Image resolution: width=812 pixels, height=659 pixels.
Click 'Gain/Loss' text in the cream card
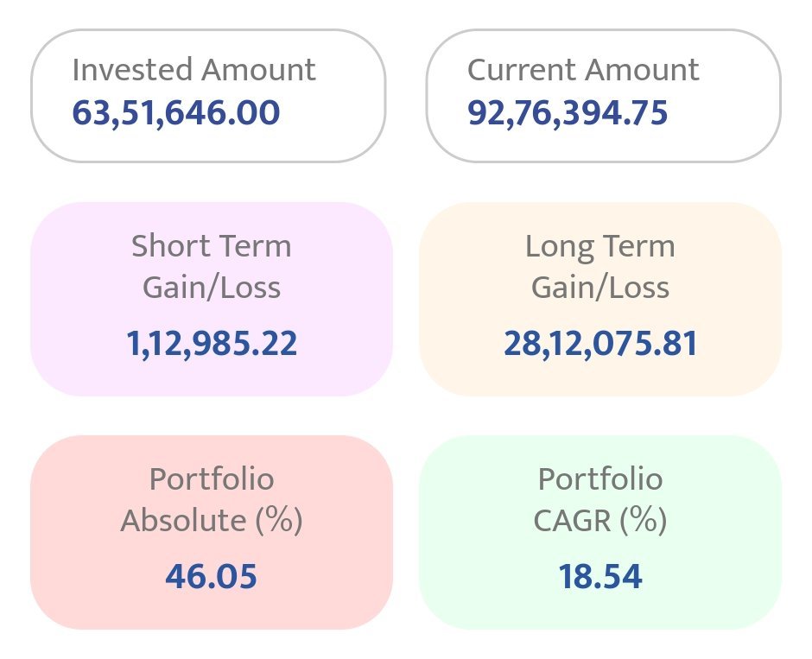pyautogui.click(x=600, y=288)
